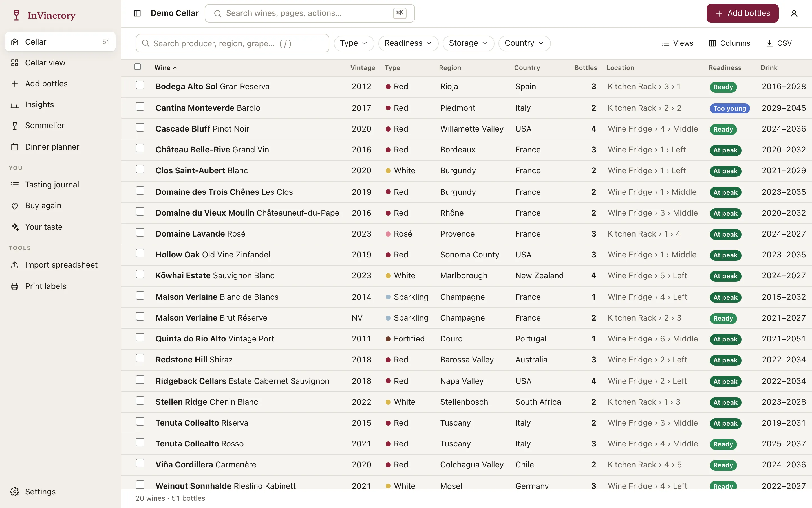Click the Import spreadsheet upload icon
Viewport: 812px width, 508px height.
[x=15, y=265]
